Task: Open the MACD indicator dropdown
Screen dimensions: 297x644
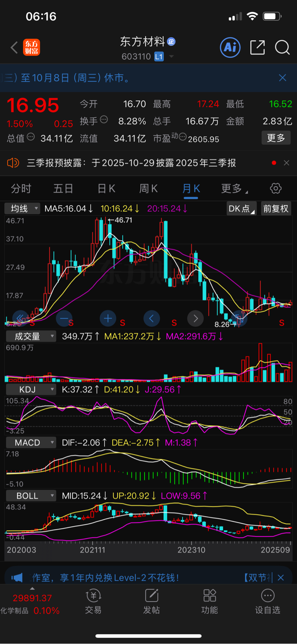Action: click(31, 443)
